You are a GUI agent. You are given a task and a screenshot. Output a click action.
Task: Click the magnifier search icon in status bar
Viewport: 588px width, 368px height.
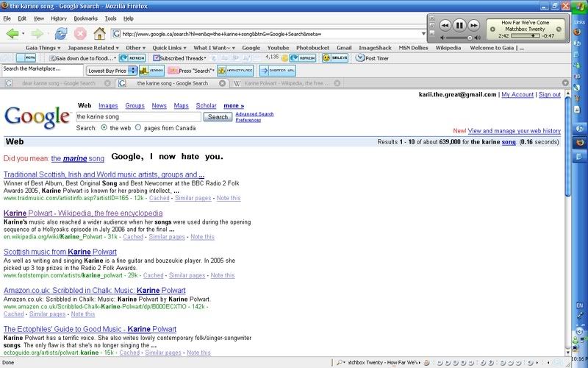point(340,363)
